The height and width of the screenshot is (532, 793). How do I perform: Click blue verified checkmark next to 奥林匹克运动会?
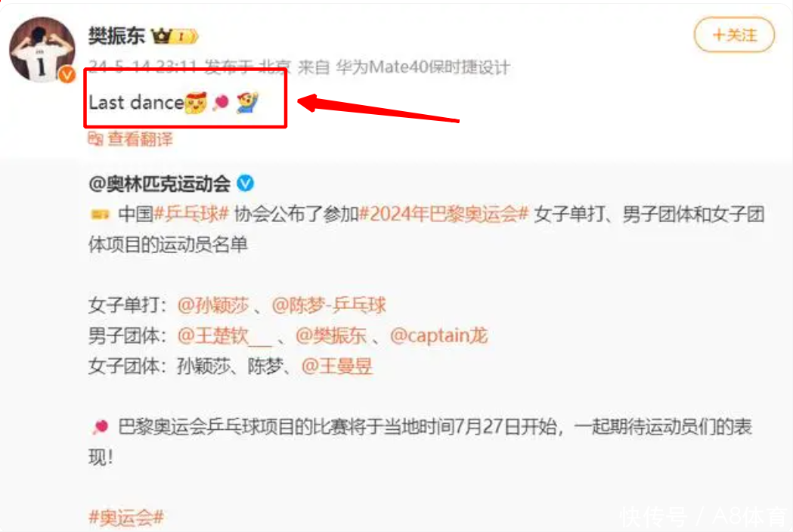pos(245,183)
